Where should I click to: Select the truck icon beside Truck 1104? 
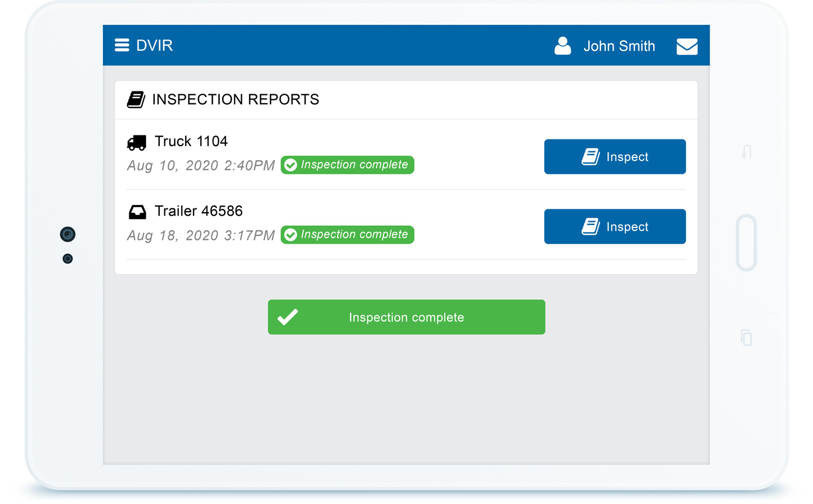tap(137, 141)
